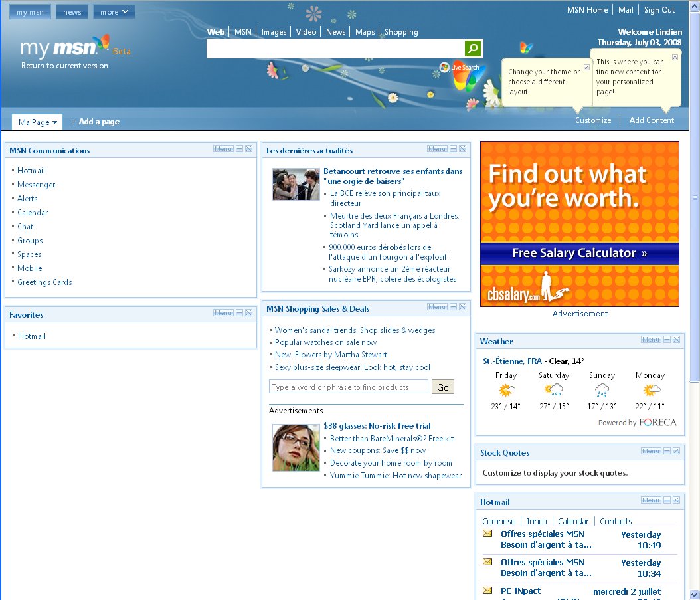Viewport: 700px width, 600px height.
Task: Switch search scope to Shopping
Action: [x=401, y=32]
